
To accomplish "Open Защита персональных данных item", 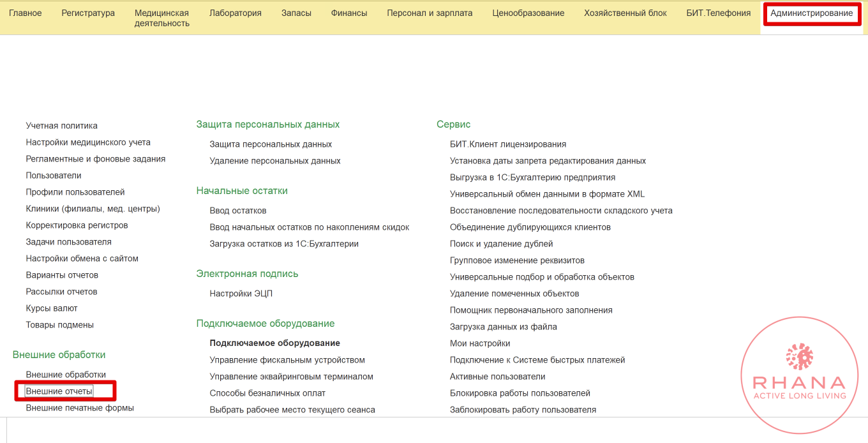I will point(271,144).
